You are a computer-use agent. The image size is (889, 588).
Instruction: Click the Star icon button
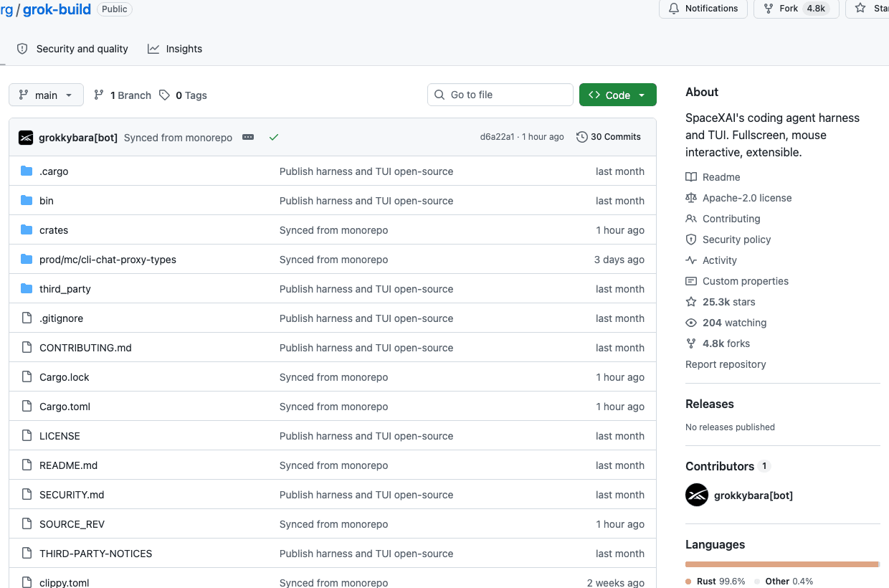860,8
